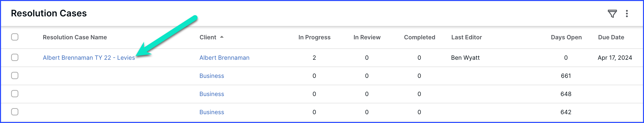Sort by the Client column header
This screenshot has width=644, height=123.
point(208,37)
